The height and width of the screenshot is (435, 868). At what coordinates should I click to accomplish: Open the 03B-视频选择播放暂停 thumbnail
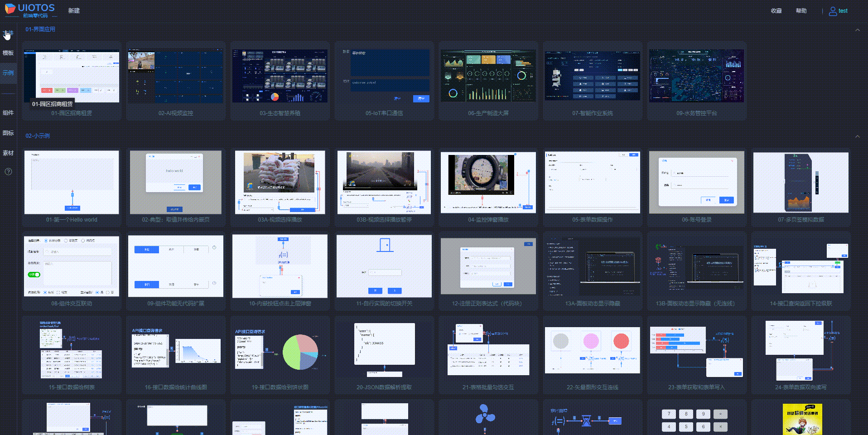384,182
